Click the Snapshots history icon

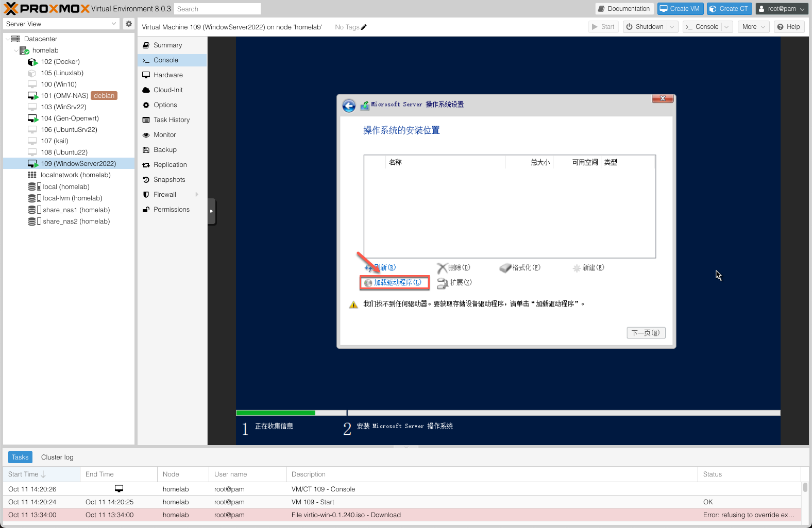pos(146,180)
